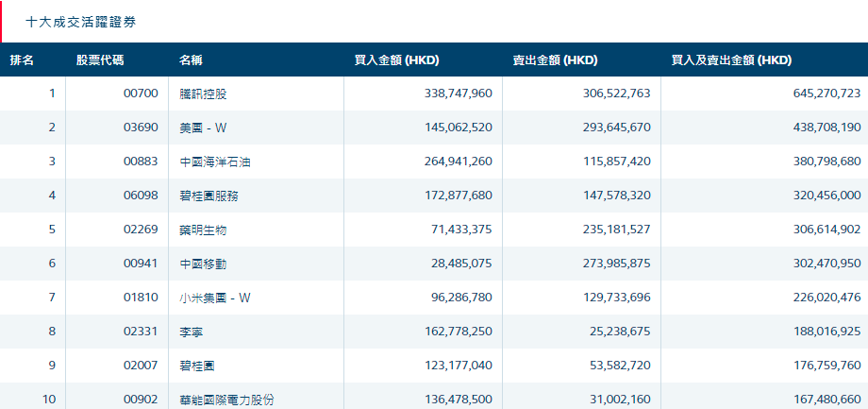
Task: Click rank number 8 in 李寧 row
Action: [x=52, y=332]
